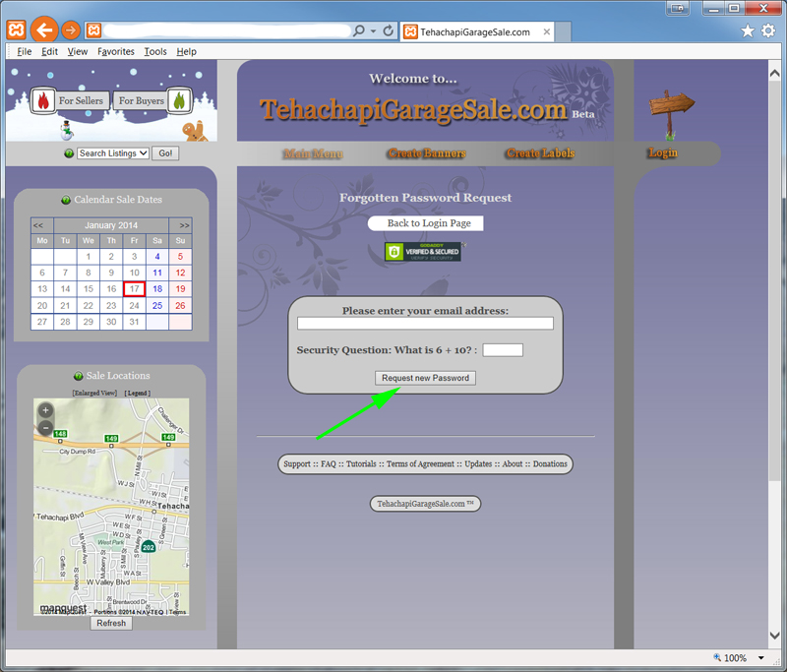The width and height of the screenshot is (787, 672).
Task: Open the File menu
Action: pos(24,52)
